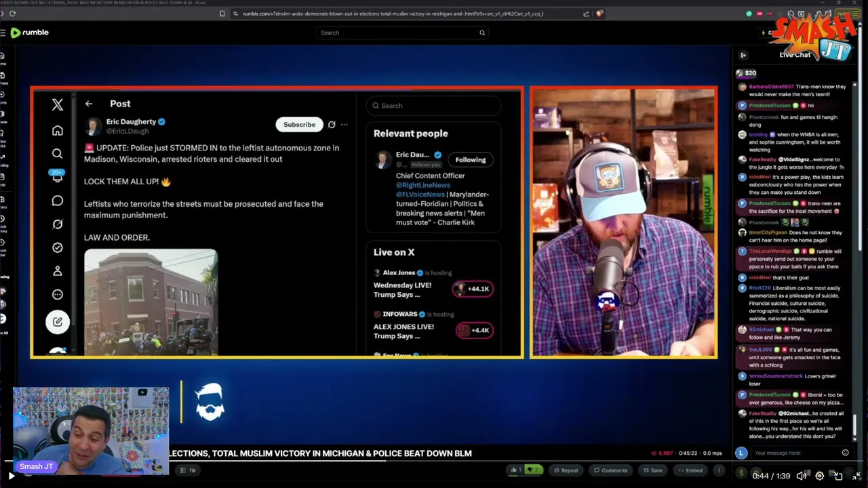The image size is (868, 488).
Task: Click the chat message input field
Action: tap(793, 453)
